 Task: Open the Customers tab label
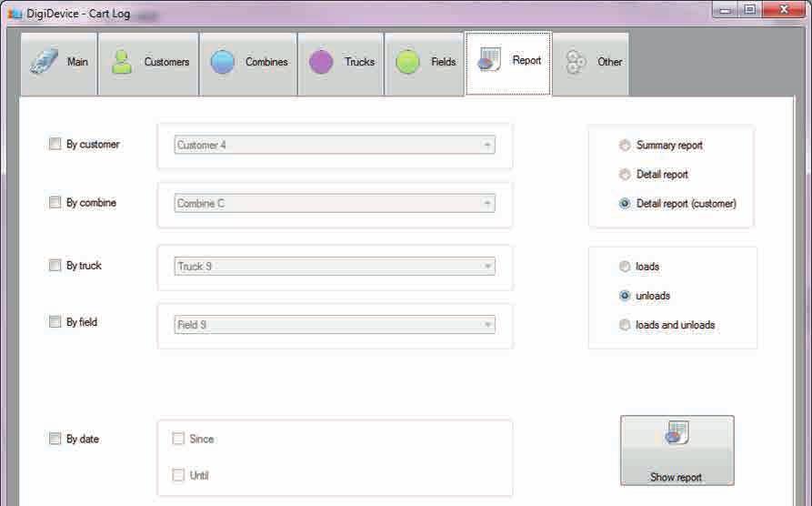[x=166, y=62]
